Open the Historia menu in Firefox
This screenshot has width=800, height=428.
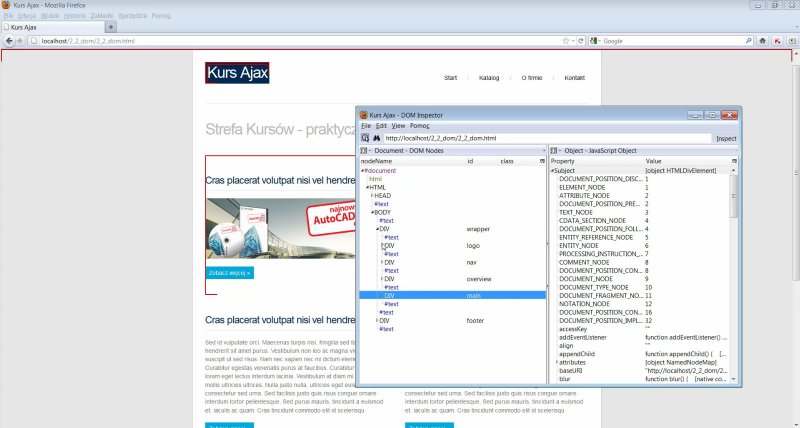74,16
